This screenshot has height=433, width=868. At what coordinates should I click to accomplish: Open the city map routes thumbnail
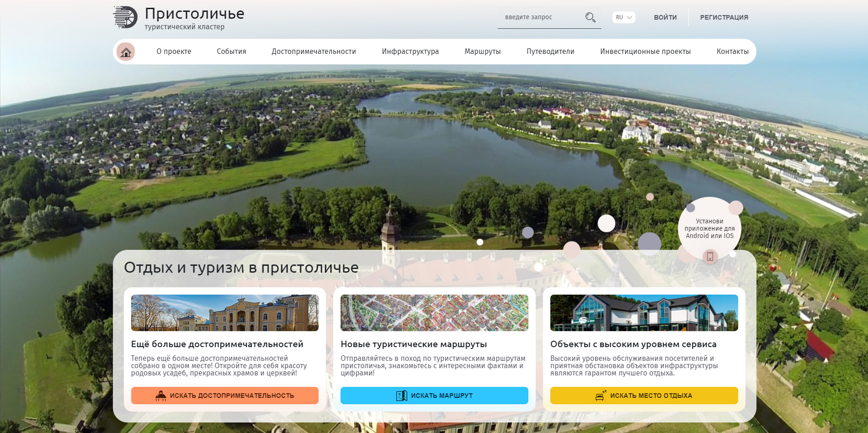(434, 313)
